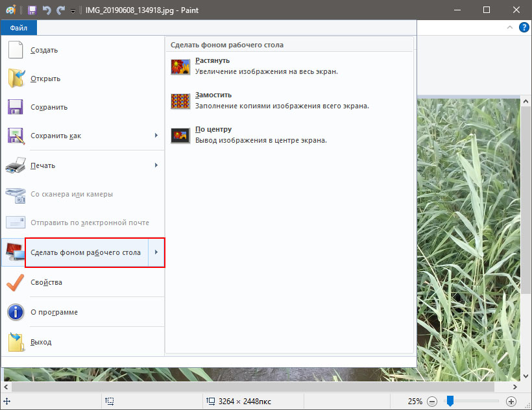Click the 25% zoom level text
532x410 pixels.
click(415, 402)
